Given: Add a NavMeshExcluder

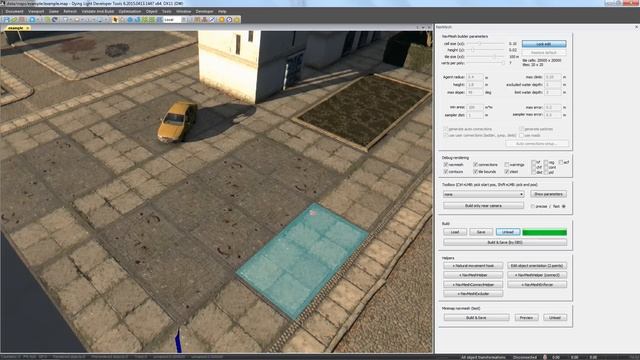Looking at the screenshot, I should [x=473, y=293].
